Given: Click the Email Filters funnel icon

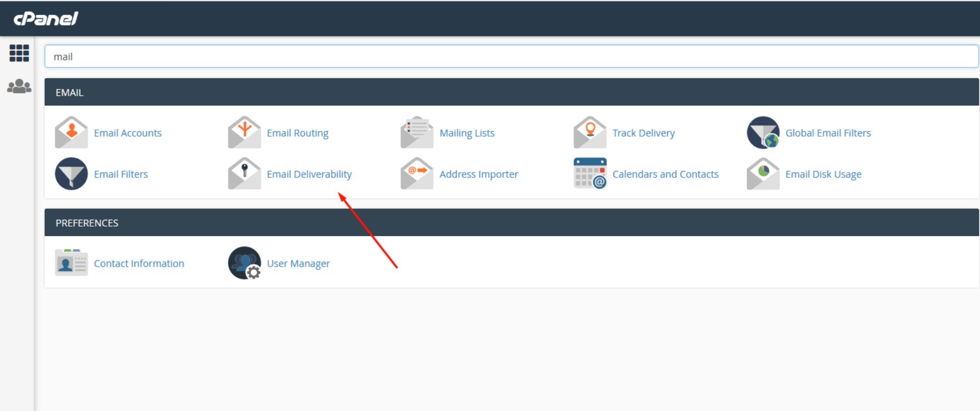Looking at the screenshot, I should 71,174.
